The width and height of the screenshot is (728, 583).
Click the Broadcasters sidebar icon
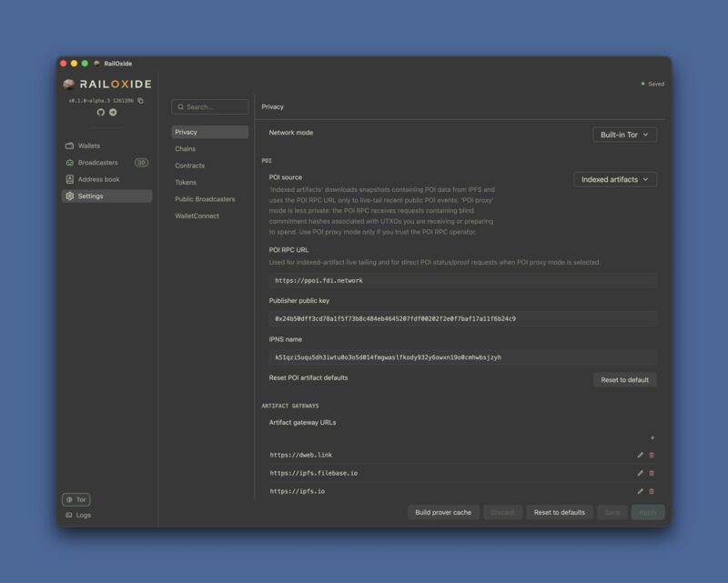[70, 163]
